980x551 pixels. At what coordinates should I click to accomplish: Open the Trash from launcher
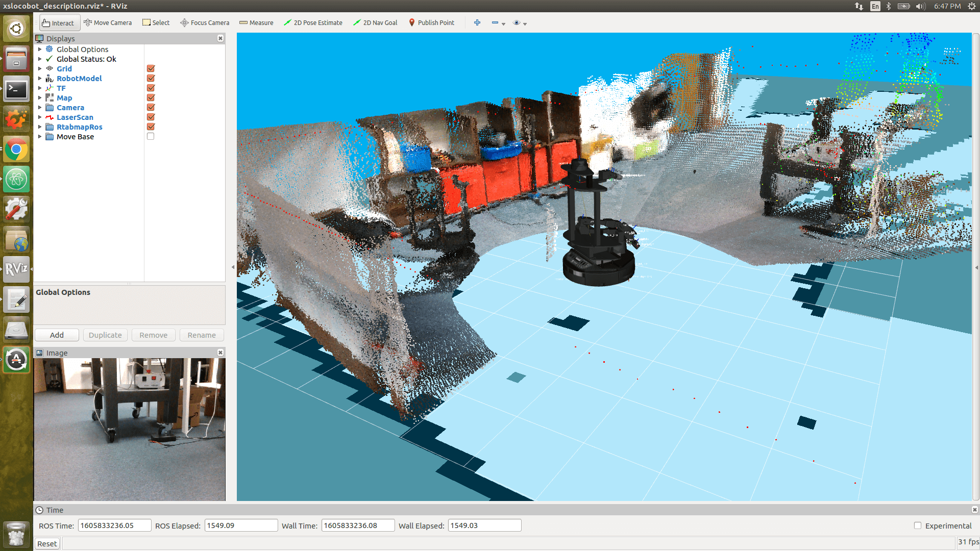(x=16, y=535)
